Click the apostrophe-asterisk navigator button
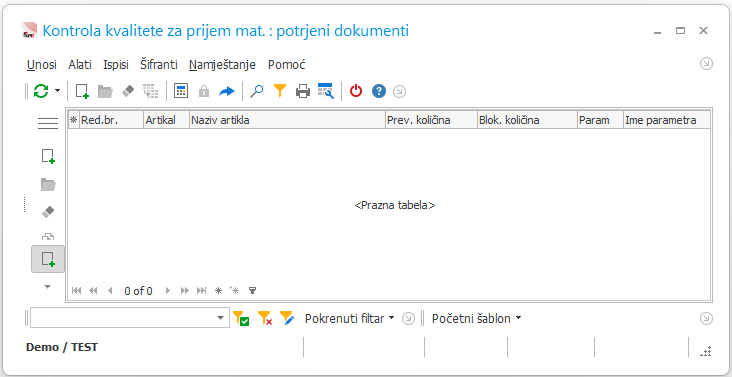The height and width of the screenshot is (377, 732). 234,291
